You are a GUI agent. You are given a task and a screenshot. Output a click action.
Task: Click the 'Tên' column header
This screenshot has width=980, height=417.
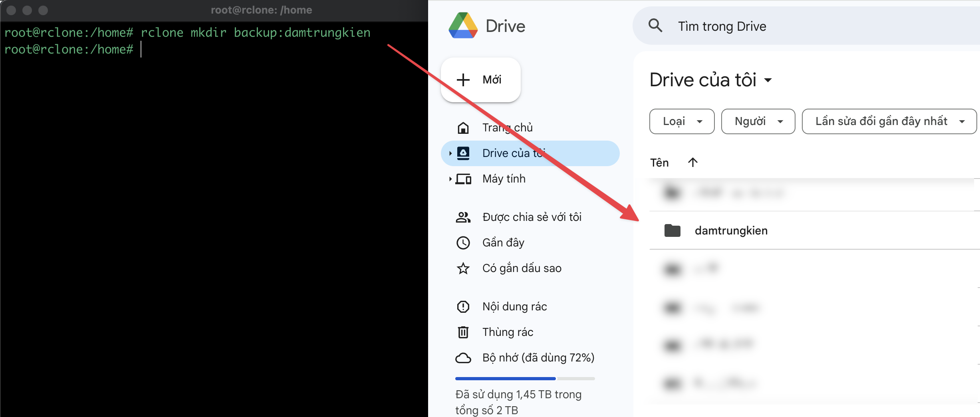pyautogui.click(x=659, y=163)
